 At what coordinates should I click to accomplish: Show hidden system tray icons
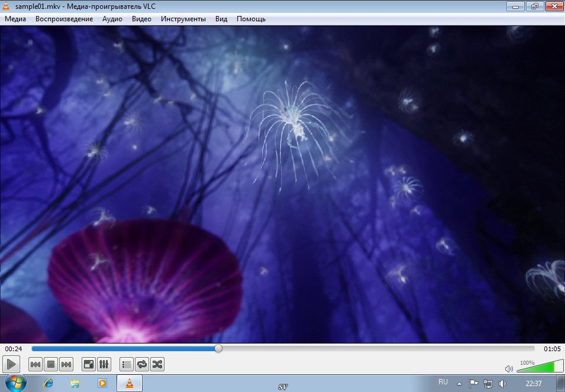tap(460, 383)
